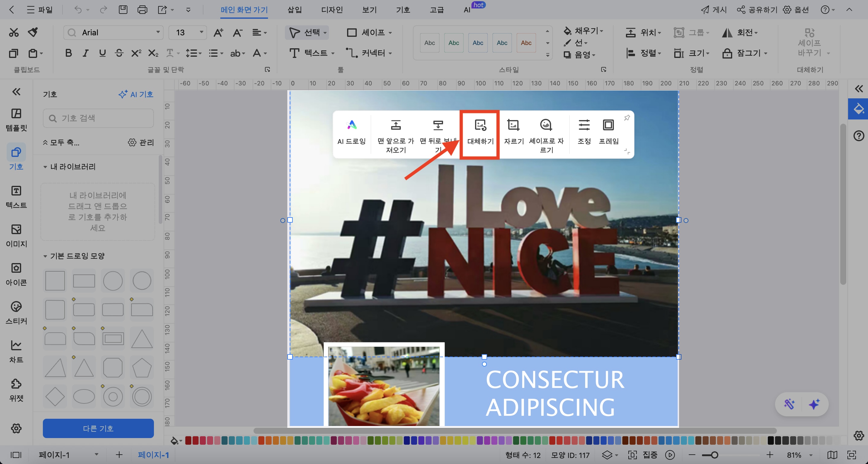The width and height of the screenshot is (868, 464).
Task: Click the 기호 검색 search field
Action: click(x=98, y=118)
